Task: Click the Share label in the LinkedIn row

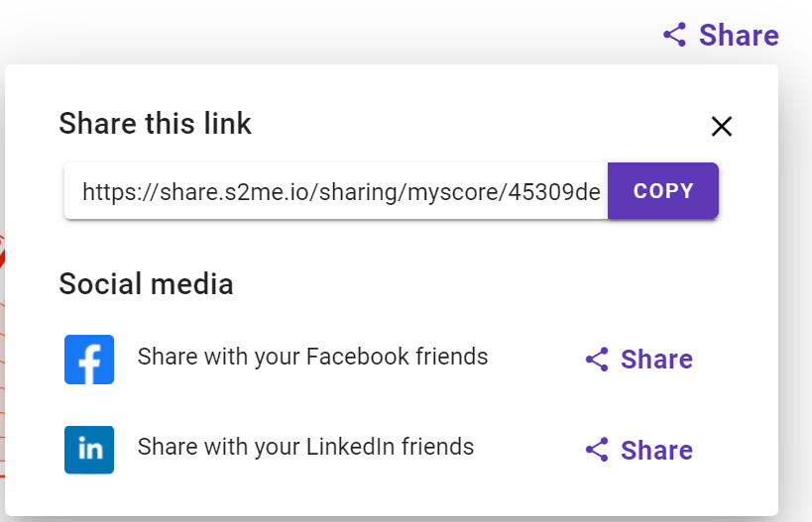Action: point(656,450)
